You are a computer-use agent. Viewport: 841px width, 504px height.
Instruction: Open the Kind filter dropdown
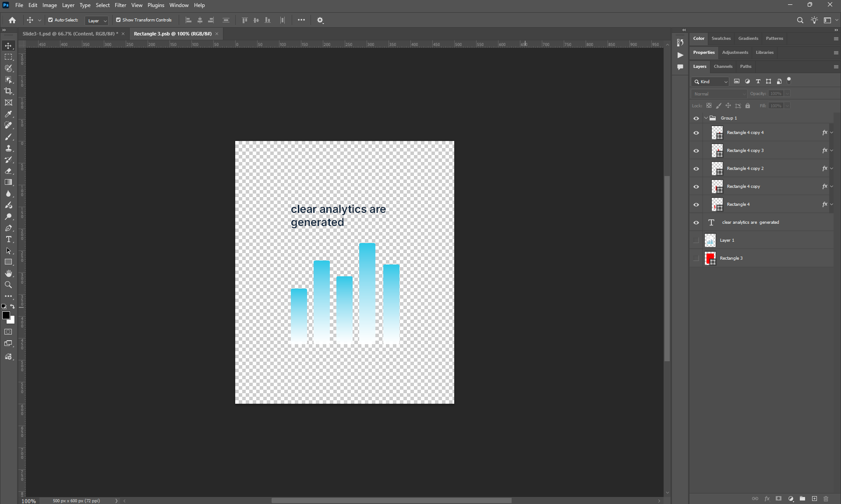coord(710,81)
